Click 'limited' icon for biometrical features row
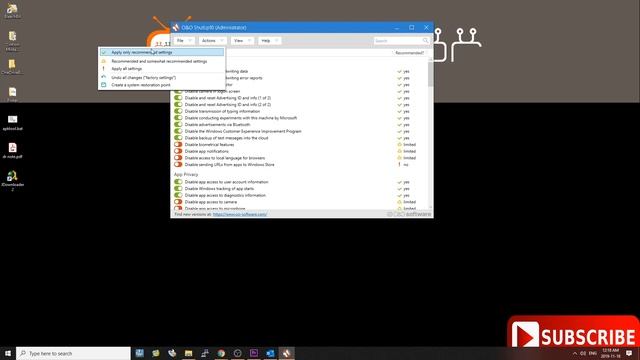Image resolution: width=640 pixels, height=360 pixels. tap(400, 144)
